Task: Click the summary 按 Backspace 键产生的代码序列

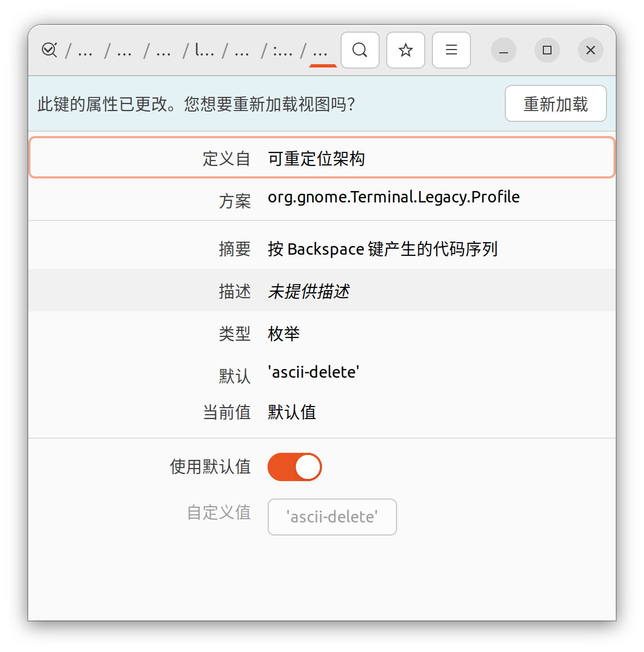Action: coord(382,249)
